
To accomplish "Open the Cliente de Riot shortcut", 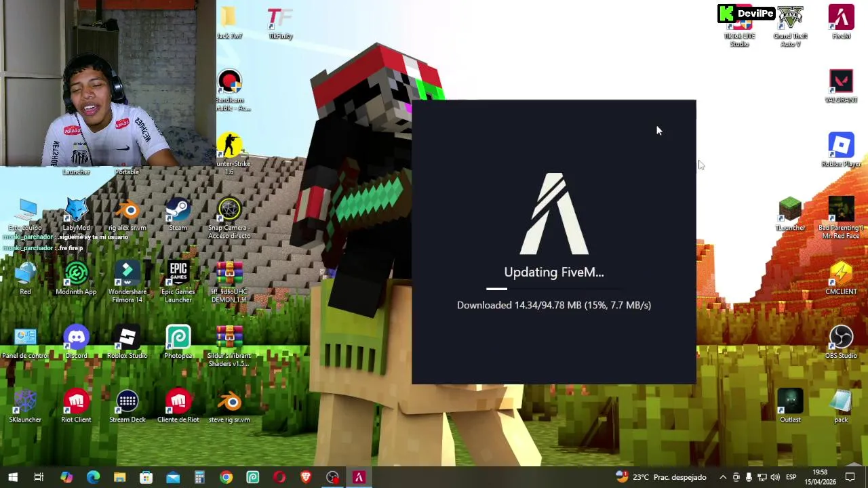I will coord(178,407).
